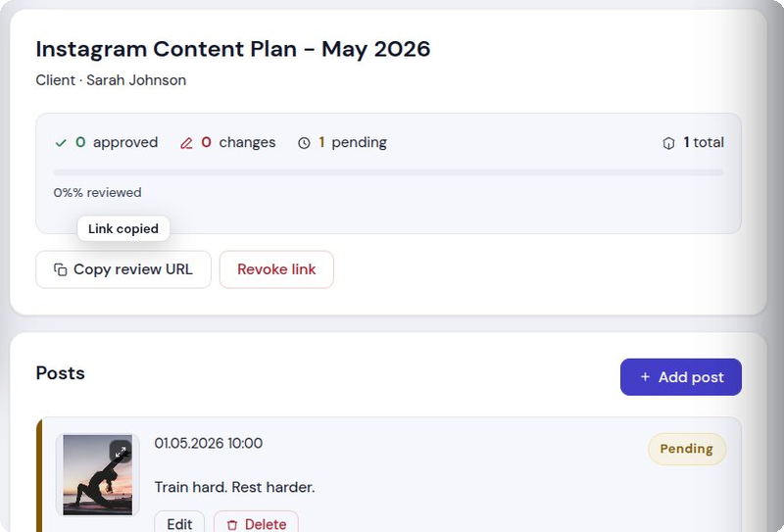This screenshot has width=784, height=532.
Task: Click the green checkmark approved icon
Action: coord(61,143)
